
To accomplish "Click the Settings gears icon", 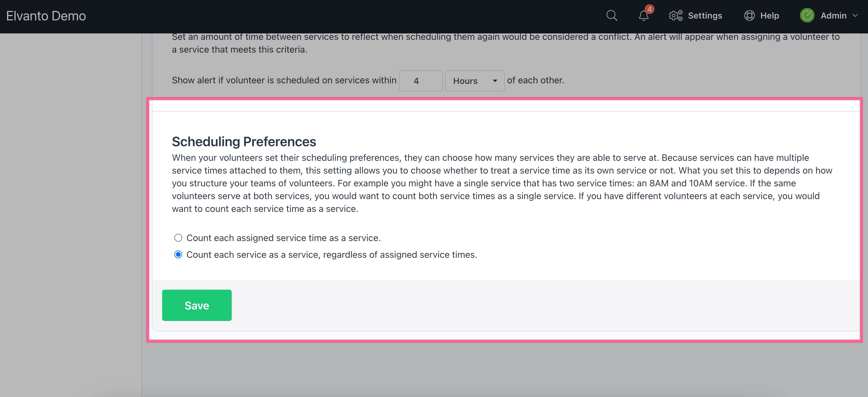I will 675,16.
